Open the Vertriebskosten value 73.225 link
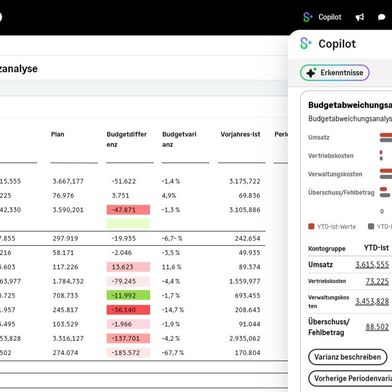392x392 pixels. coord(377,281)
